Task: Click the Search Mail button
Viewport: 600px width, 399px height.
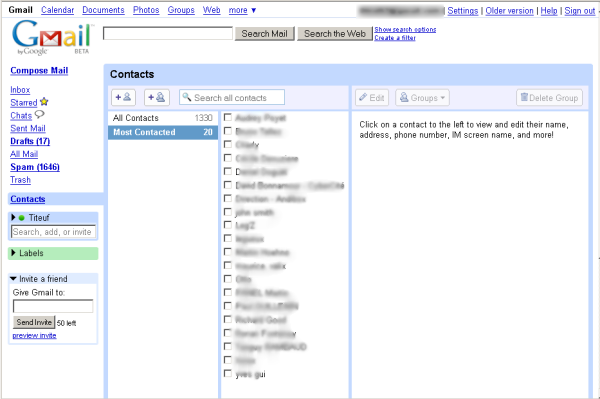Action: click(x=264, y=34)
